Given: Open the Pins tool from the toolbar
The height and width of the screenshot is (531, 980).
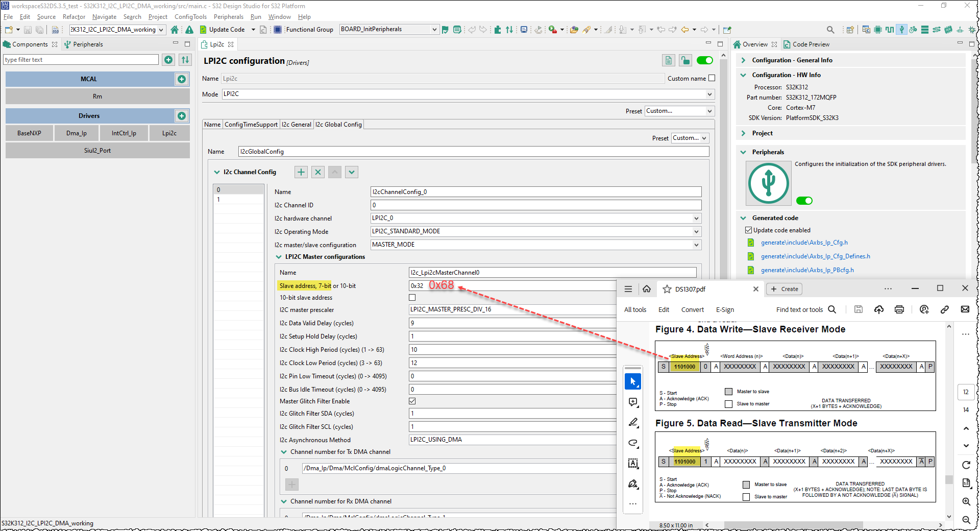Looking at the screenshot, I should (878, 30).
